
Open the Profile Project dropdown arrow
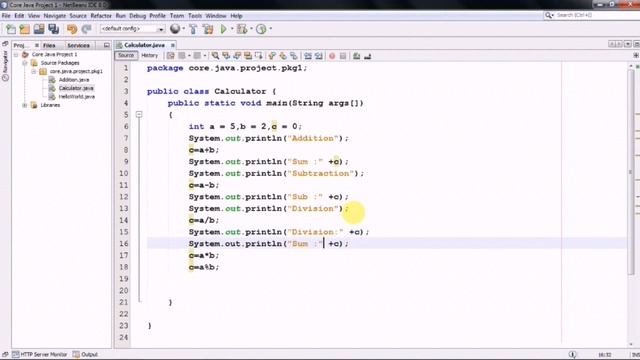coord(270,29)
